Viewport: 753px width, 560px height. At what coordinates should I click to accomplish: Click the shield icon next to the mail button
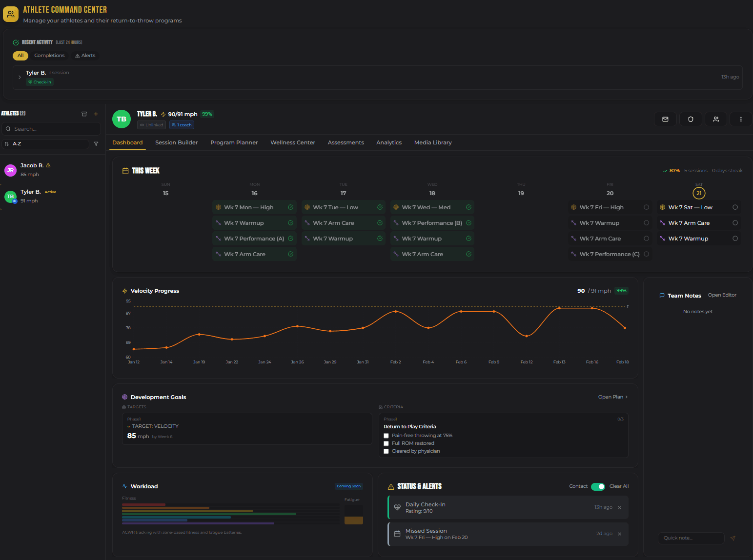tap(691, 119)
